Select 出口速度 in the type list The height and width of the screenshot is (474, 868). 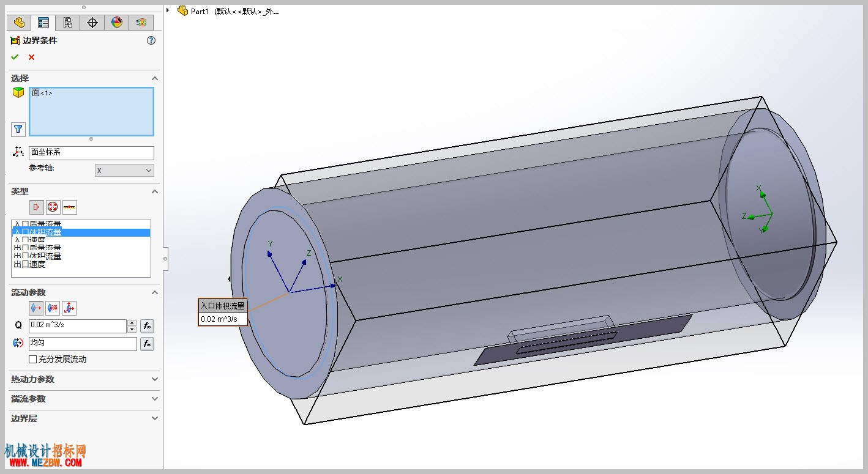coord(29,264)
